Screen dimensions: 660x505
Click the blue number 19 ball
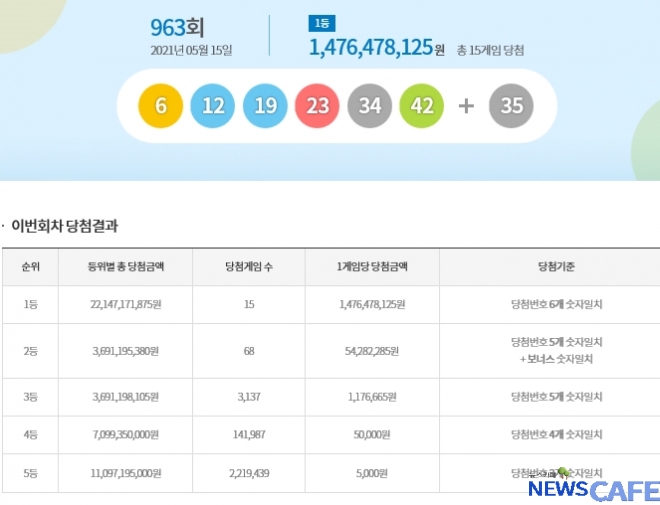tap(264, 106)
